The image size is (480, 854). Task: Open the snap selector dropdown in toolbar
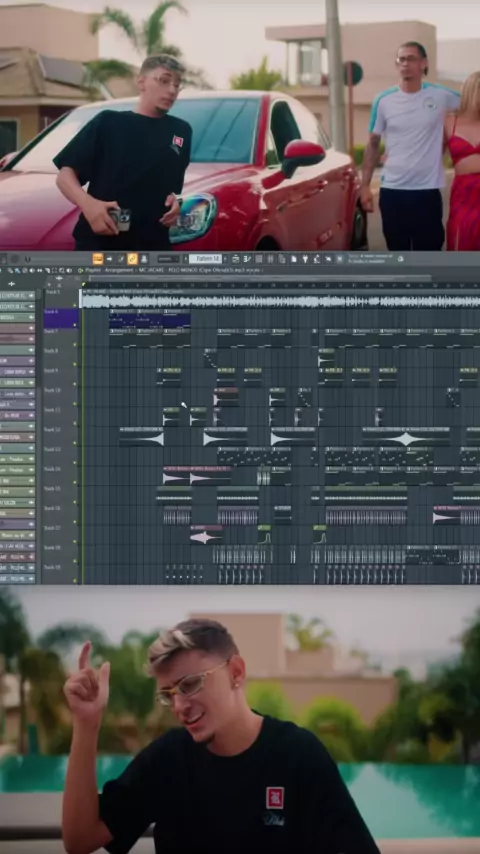[168, 259]
